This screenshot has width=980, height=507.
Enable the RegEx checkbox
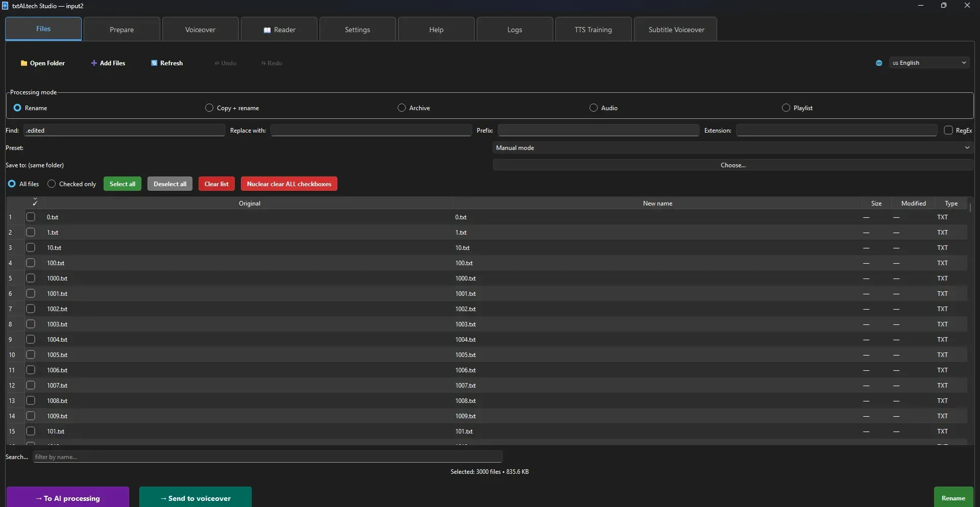948,131
